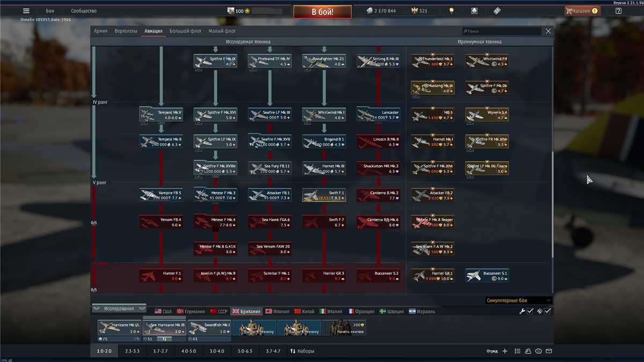The image size is (644, 362).
Task: Select the Swift F.1 aircraft
Action: point(324,195)
